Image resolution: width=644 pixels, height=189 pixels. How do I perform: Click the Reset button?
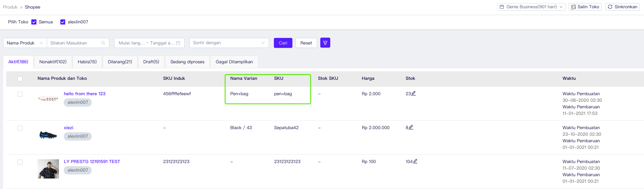306,43
